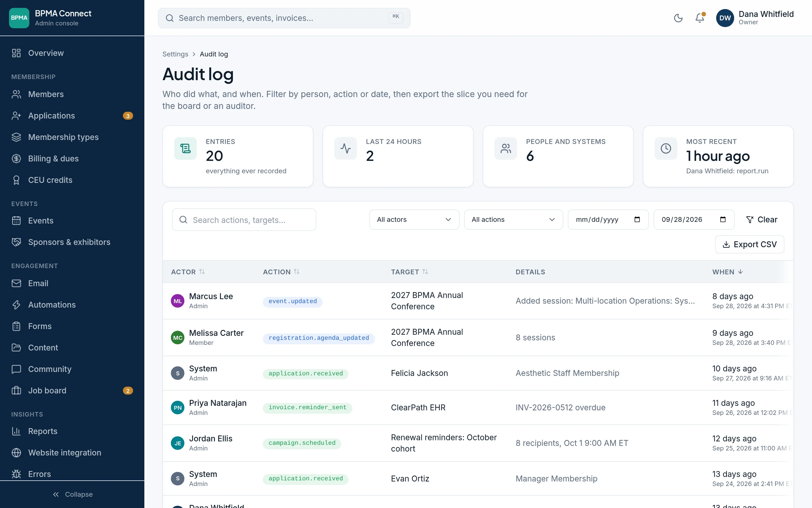
Task: Click the Website integration globe icon
Action: pyautogui.click(x=16, y=453)
